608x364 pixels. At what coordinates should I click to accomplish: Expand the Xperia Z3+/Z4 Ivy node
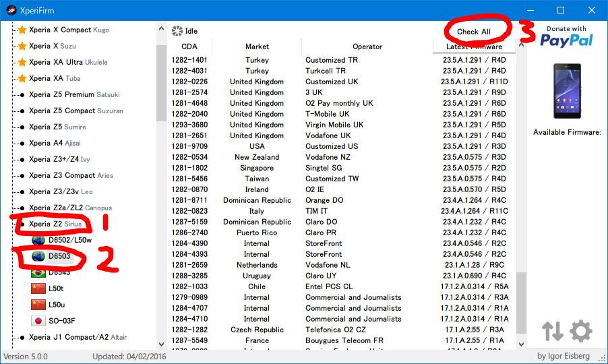click(x=59, y=159)
